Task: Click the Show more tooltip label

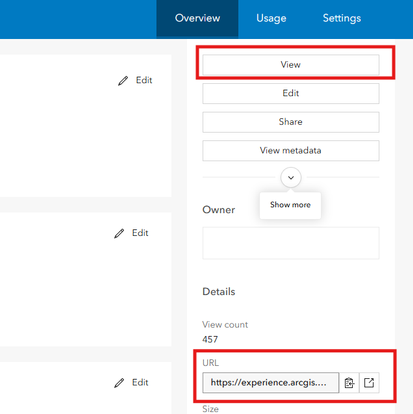Action: 290,205
